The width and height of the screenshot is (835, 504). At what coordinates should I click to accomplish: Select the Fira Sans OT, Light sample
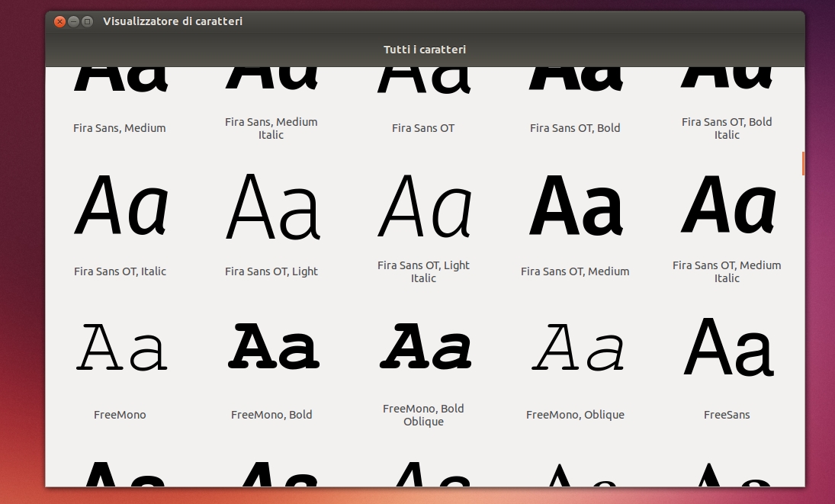tap(273, 207)
